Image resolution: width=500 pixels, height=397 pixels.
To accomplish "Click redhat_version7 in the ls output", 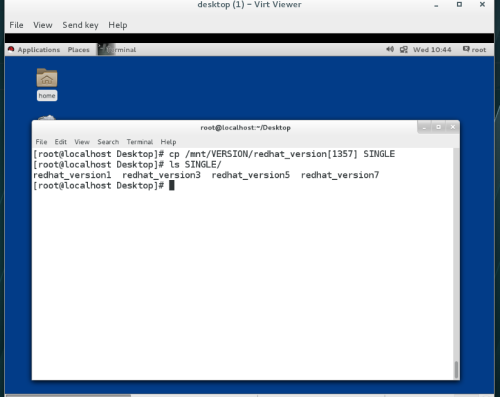I will 340,175.
